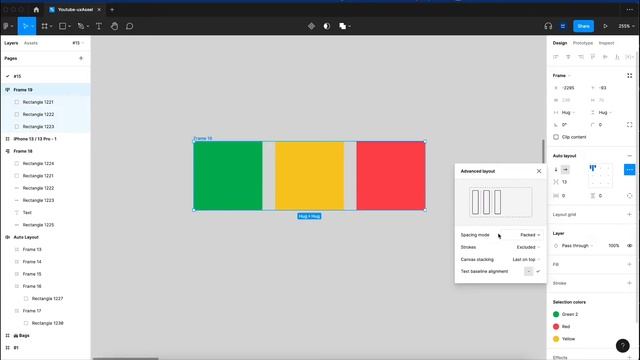Click the Align left icon

point(556,57)
